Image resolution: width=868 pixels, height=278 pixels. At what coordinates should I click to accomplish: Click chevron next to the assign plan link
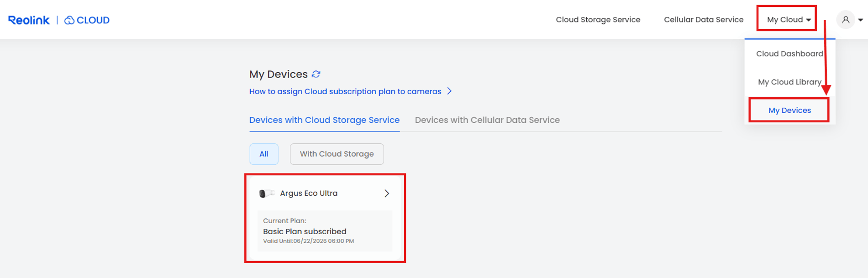pyautogui.click(x=449, y=91)
